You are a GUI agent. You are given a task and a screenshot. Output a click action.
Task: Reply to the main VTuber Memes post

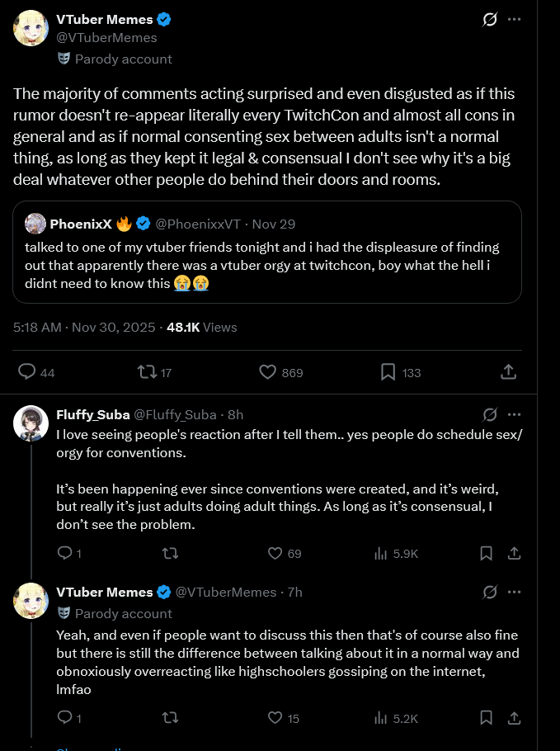tap(28, 372)
